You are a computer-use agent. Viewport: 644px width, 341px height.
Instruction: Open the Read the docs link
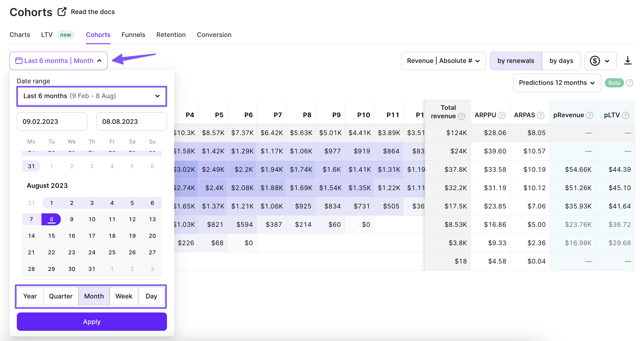pyautogui.click(x=93, y=12)
